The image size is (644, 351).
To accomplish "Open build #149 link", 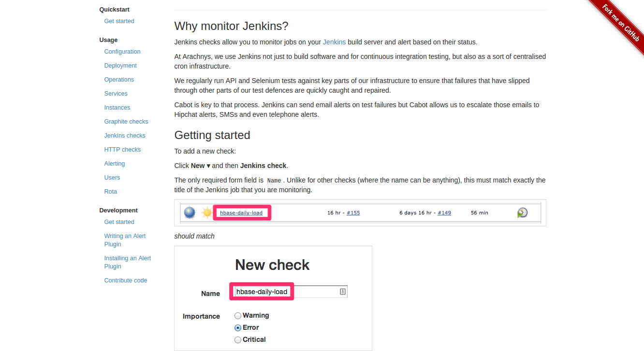I will tap(444, 213).
